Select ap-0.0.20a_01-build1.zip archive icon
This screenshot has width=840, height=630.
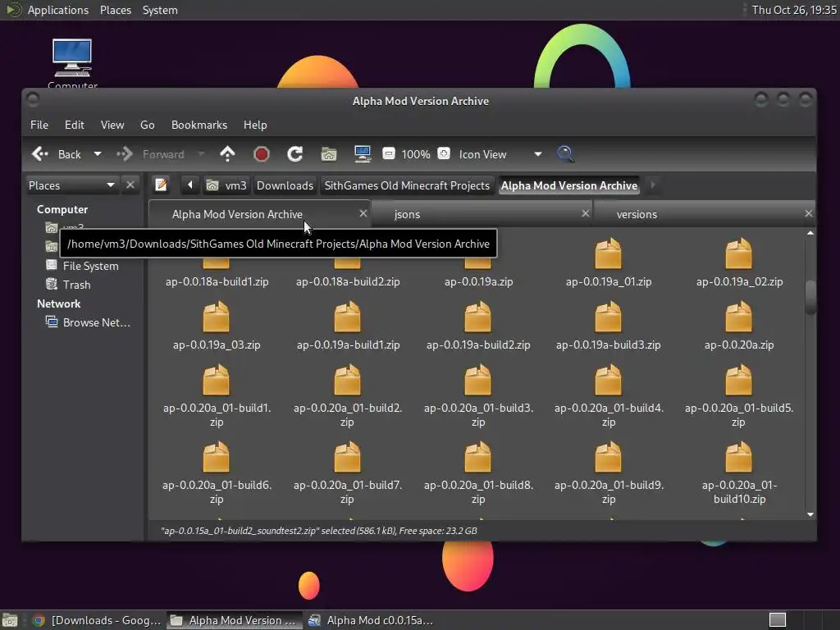coord(216,380)
